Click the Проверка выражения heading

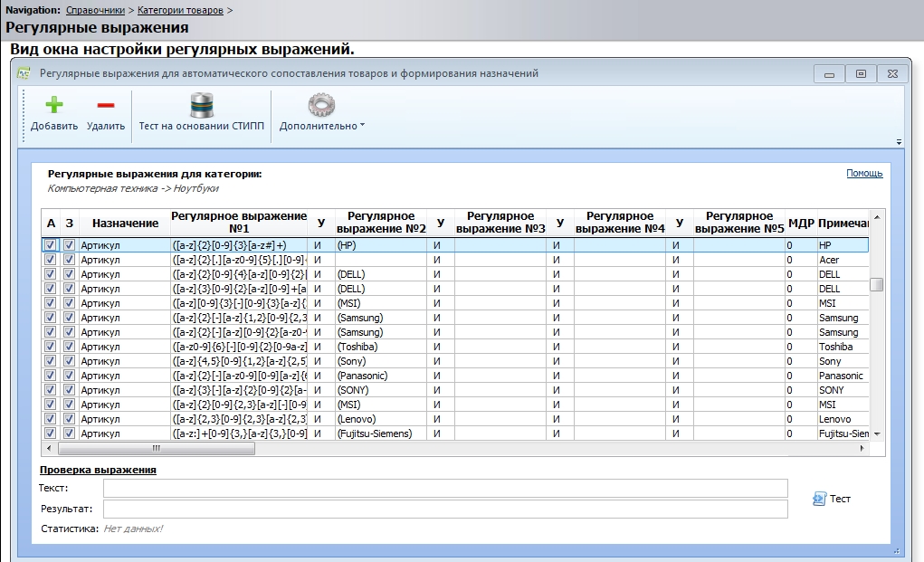point(98,470)
